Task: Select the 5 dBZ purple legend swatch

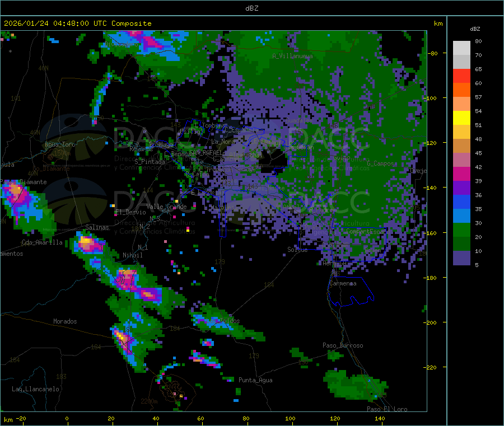Action: pos(461,258)
